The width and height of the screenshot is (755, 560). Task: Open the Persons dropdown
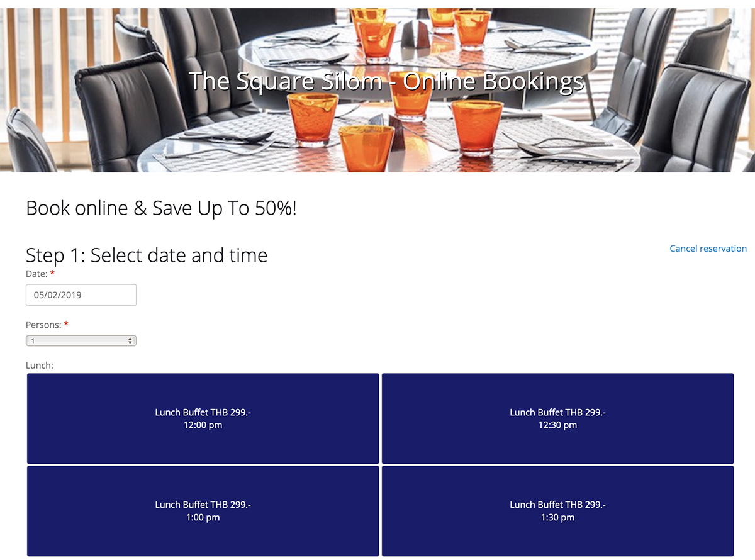coord(81,340)
